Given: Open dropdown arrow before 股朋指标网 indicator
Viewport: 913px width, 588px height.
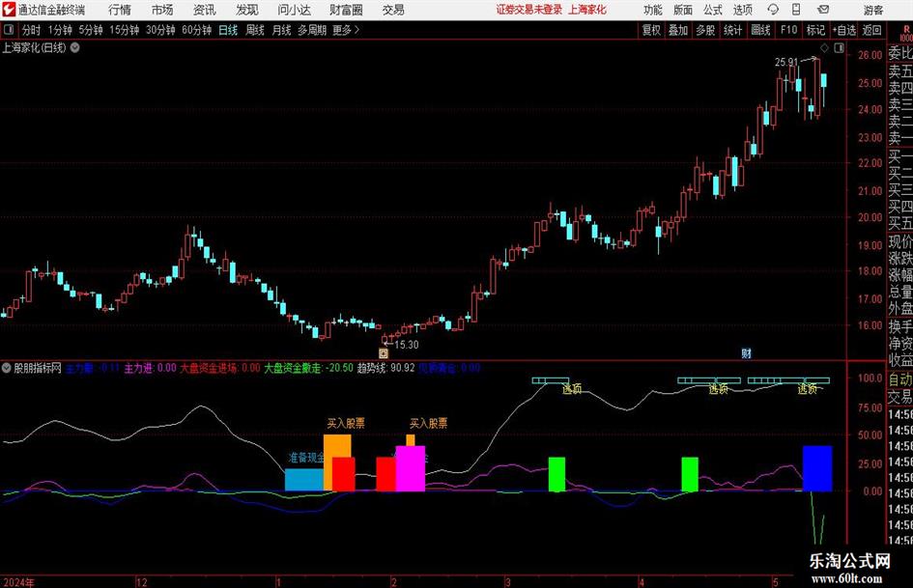Looking at the screenshot, I should [x=7, y=368].
